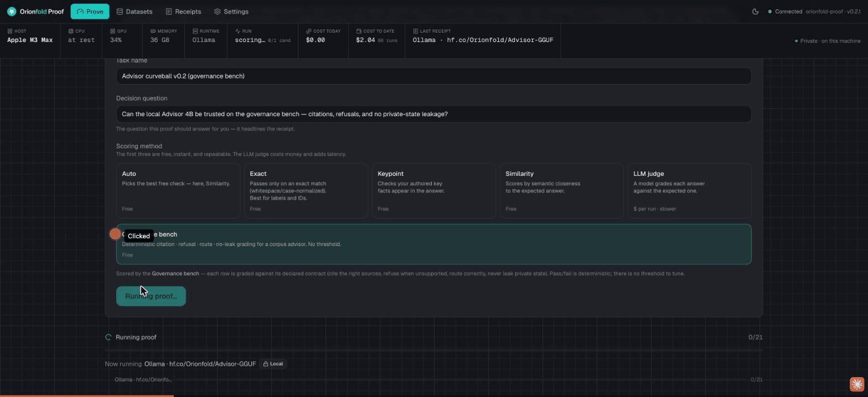The width and height of the screenshot is (868, 397).
Task: Click the Last Receipt icon
Action: pos(415,31)
